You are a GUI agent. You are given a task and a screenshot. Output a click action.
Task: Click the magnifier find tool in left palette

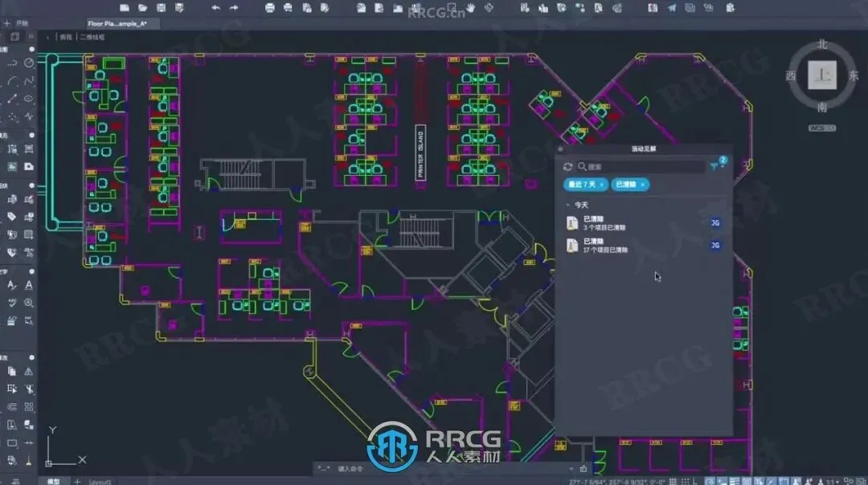click(x=29, y=303)
